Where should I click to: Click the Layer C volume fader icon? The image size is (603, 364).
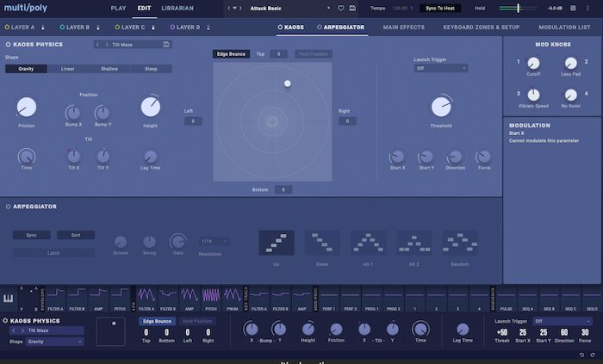pyautogui.click(x=153, y=28)
